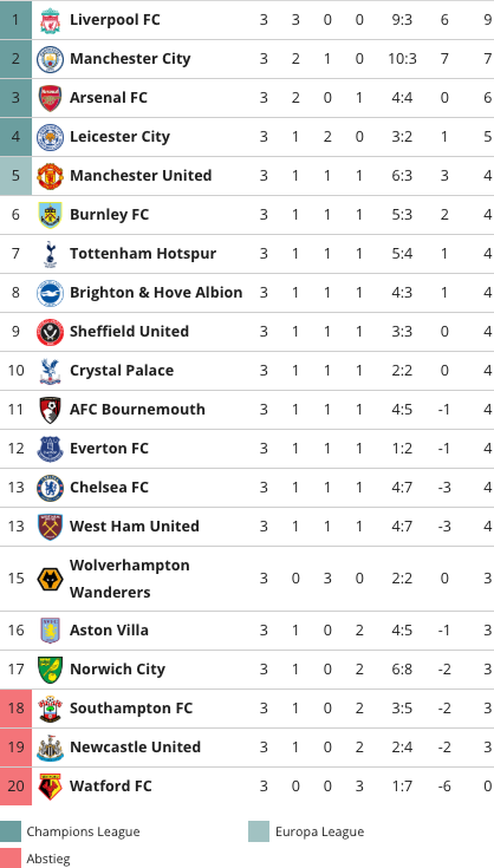Click the Champions League legend color swatch
Image resolution: width=494 pixels, height=868 pixels.
coord(11,831)
